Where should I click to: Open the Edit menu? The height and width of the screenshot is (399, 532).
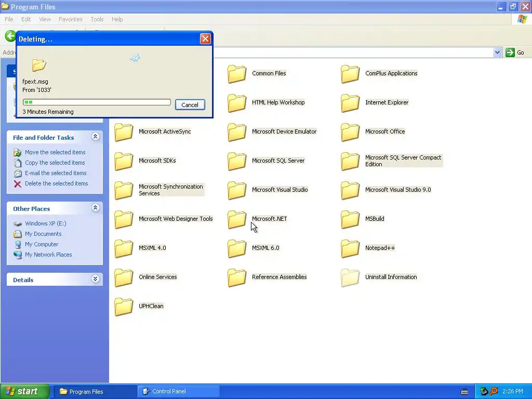(x=26, y=19)
